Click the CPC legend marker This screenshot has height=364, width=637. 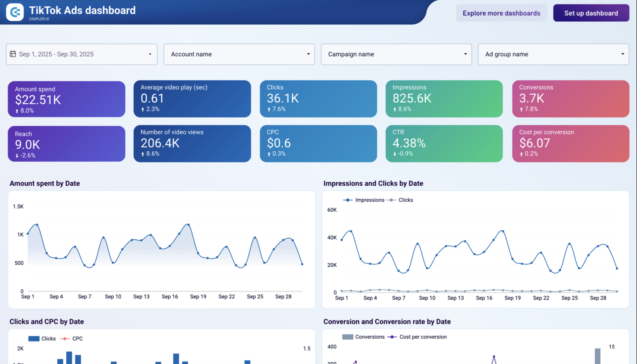point(65,338)
